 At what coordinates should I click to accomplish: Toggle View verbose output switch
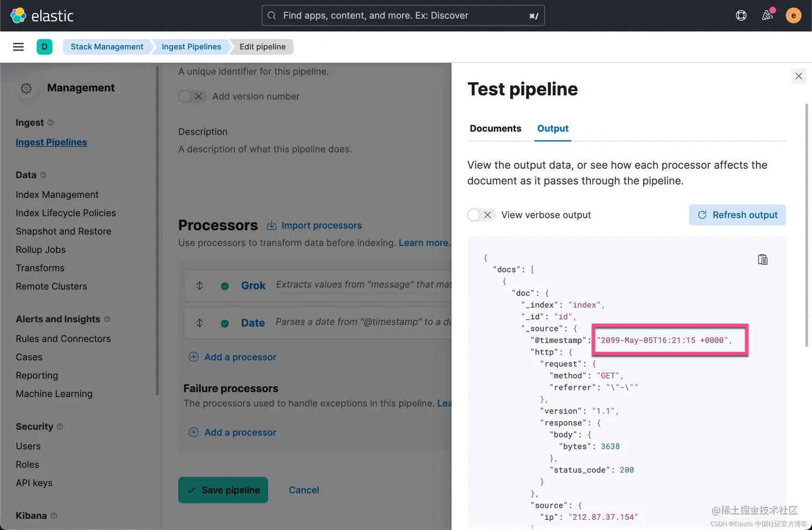coord(480,215)
